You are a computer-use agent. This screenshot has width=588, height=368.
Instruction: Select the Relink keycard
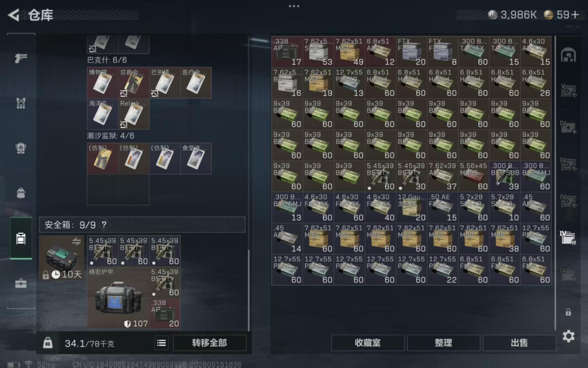click(133, 114)
